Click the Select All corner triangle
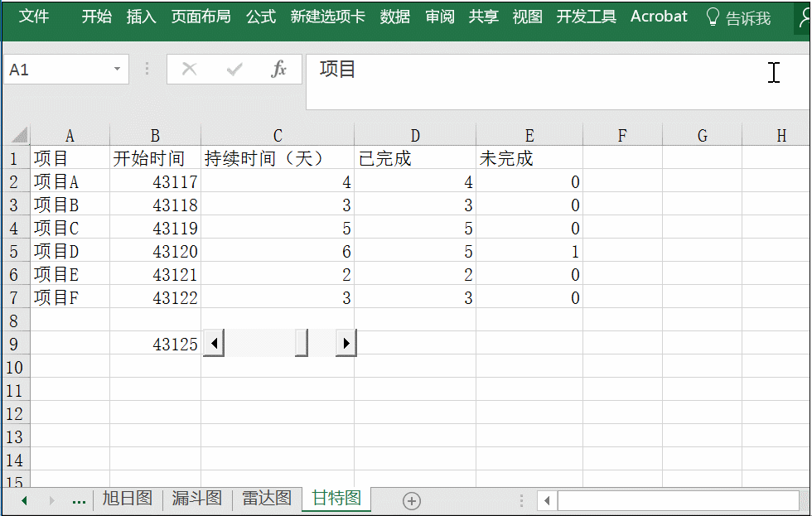This screenshot has height=516, width=812. [18, 135]
